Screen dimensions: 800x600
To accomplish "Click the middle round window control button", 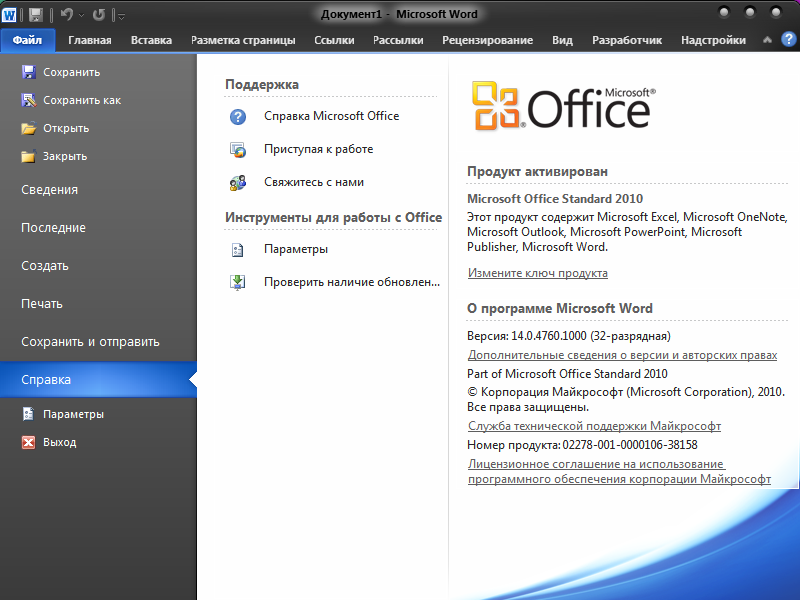I will click(x=750, y=12).
